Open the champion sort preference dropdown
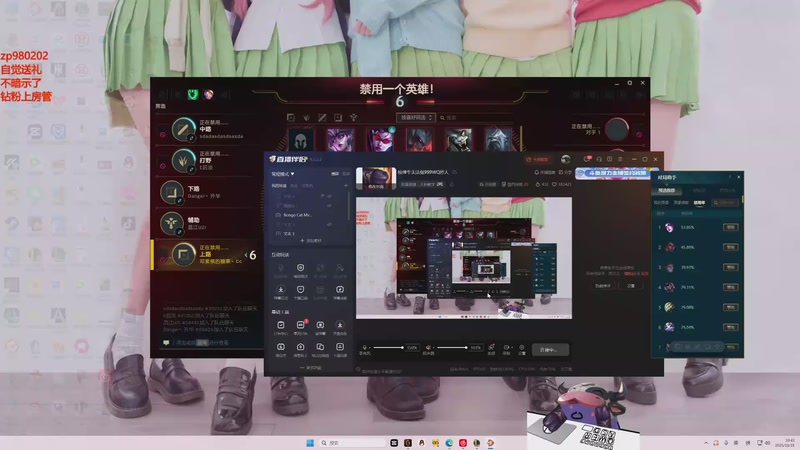This screenshot has height=450, width=800. [x=416, y=117]
